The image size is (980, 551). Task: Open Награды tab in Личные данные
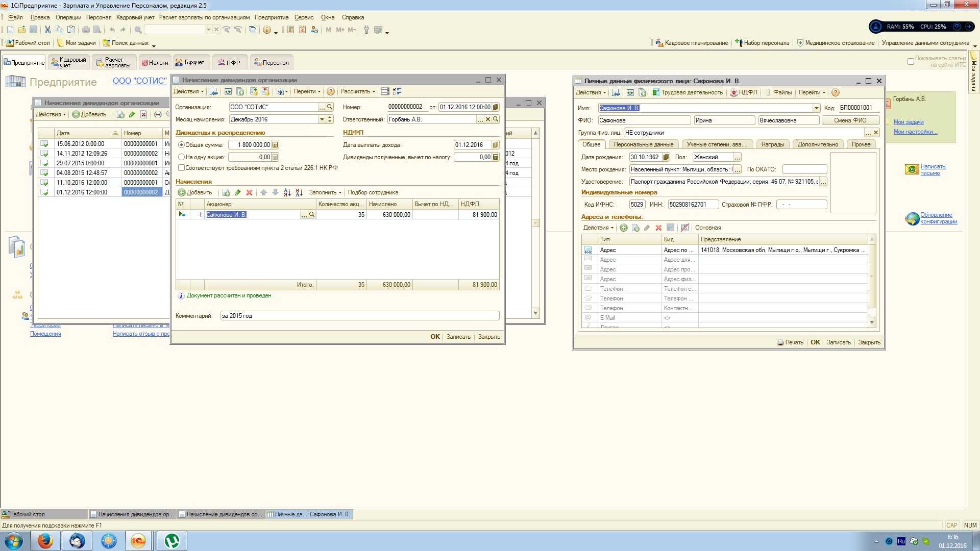tap(772, 144)
